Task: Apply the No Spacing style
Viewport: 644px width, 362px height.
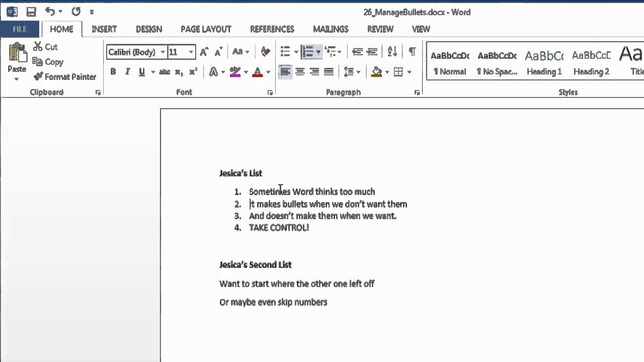Action: coord(497,61)
